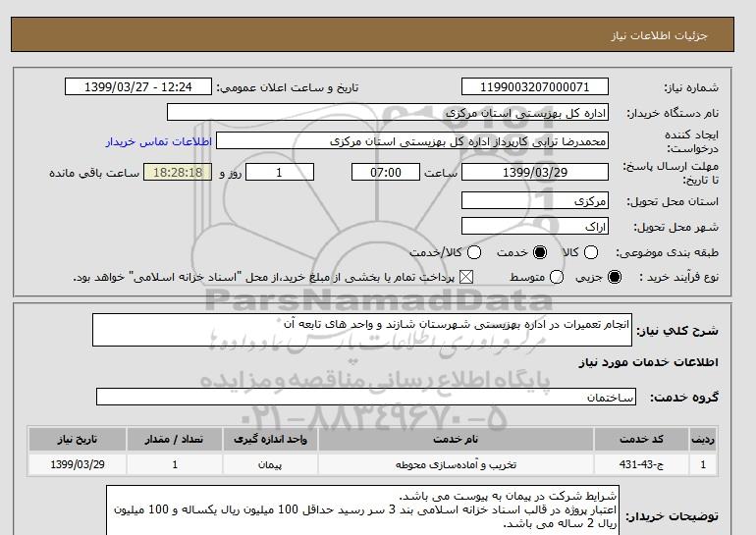This screenshot has height=535, width=756.
Task: Click the remaining days field showing 1
Action: (x=280, y=172)
